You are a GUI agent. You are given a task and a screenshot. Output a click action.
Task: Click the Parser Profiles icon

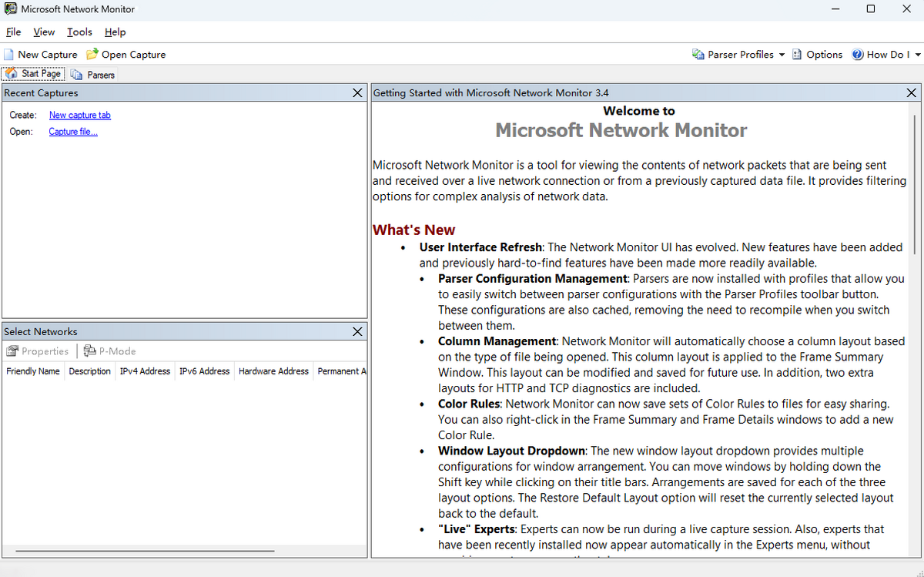coord(698,55)
